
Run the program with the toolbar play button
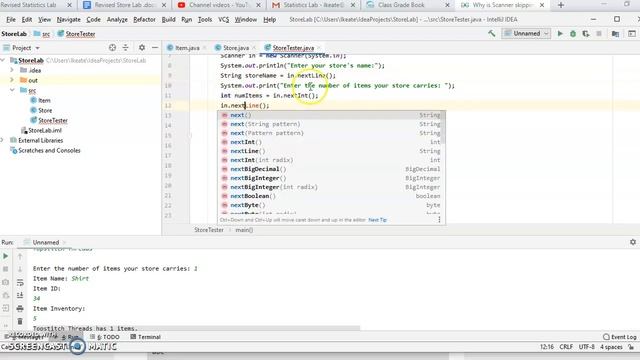click(x=560, y=34)
